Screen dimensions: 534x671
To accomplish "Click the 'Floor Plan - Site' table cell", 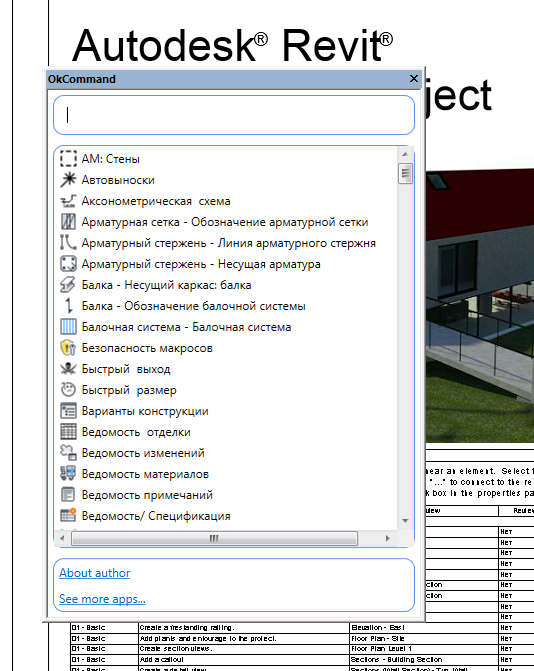I will 424,638.
